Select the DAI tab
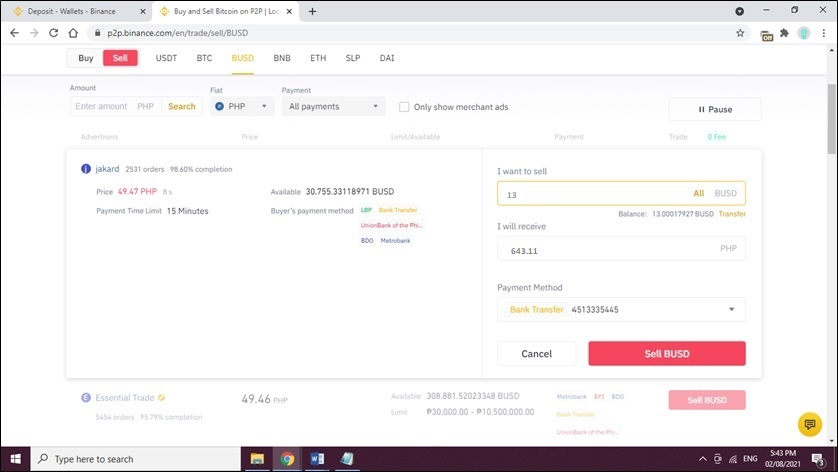838x472 pixels. (387, 58)
